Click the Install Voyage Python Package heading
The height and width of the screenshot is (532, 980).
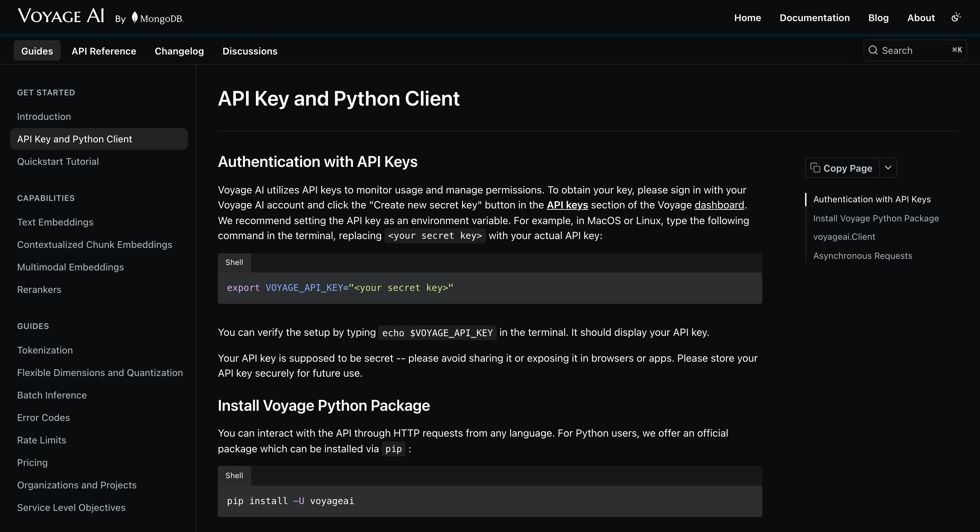click(324, 406)
